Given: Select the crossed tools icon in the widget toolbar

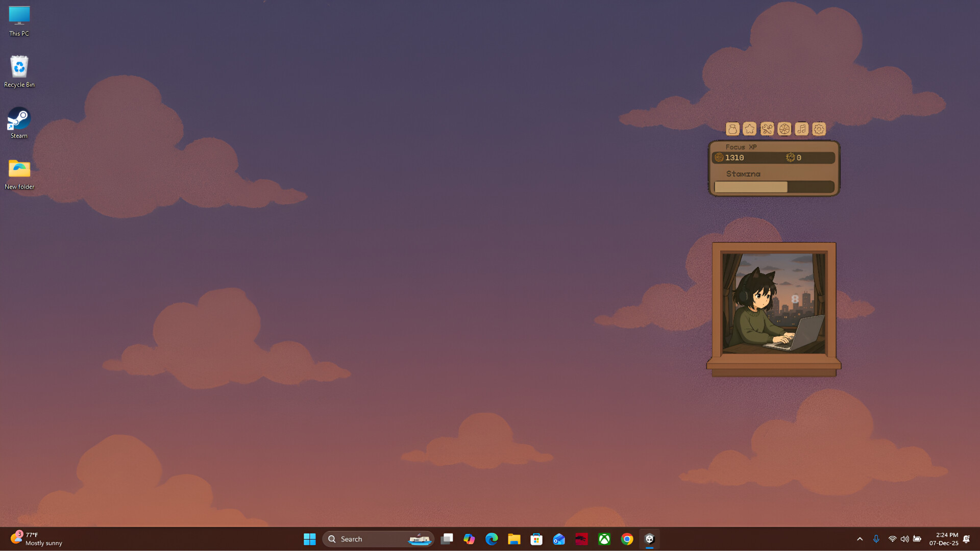Looking at the screenshot, I should tap(767, 129).
